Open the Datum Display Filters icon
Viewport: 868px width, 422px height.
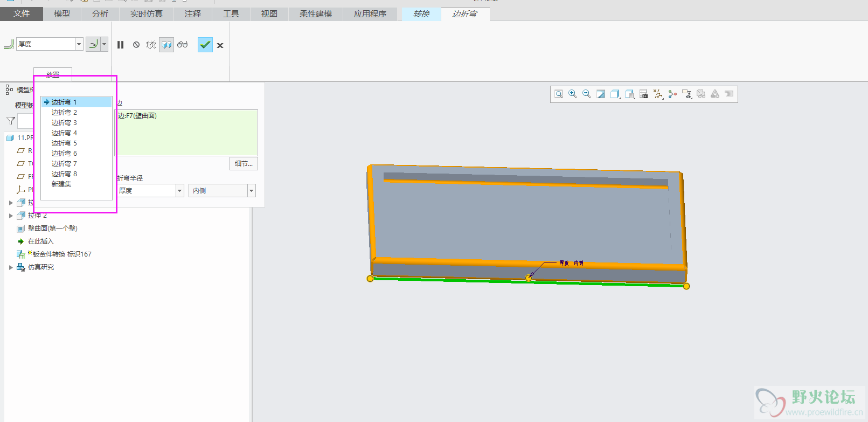point(658,94)
